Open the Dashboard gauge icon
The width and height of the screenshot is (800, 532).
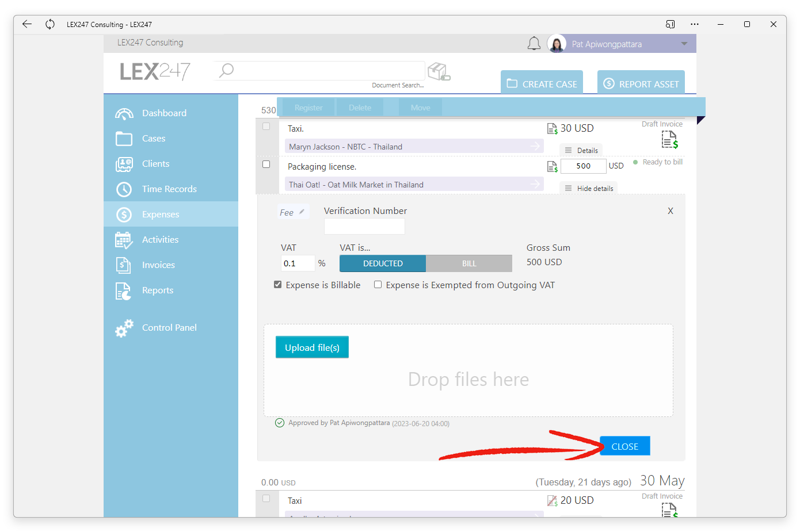coord(124,113)
